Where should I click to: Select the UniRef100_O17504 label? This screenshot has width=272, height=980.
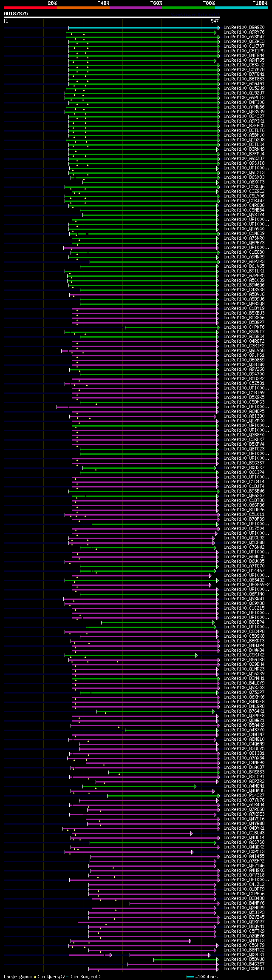click(x=244, y=529)
